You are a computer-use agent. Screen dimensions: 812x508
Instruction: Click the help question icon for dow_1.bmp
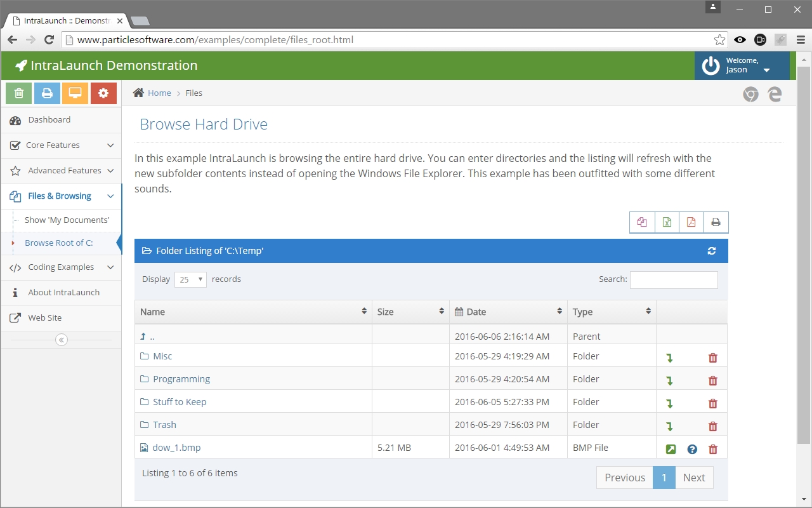point(692,449)
